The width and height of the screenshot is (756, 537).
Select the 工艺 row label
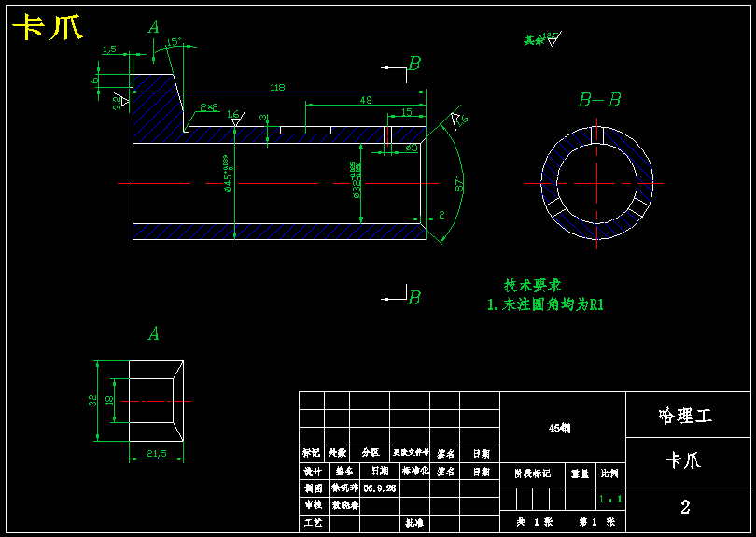coord(313,522)
